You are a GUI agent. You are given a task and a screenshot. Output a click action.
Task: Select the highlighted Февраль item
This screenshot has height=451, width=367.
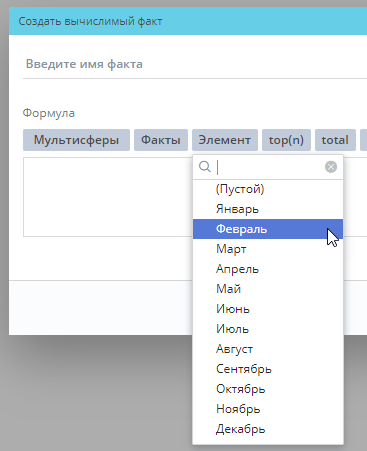268,229
